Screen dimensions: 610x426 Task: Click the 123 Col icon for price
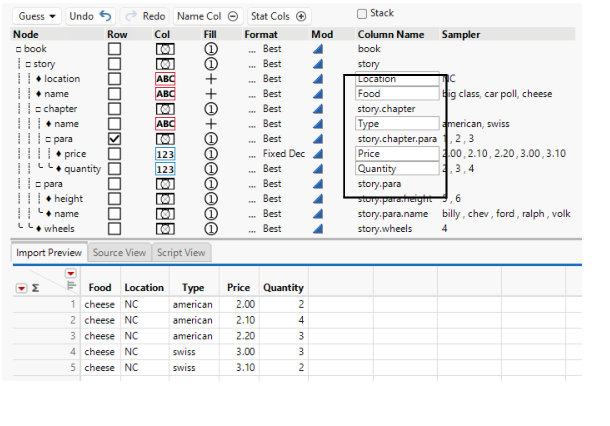coord(165,154)
